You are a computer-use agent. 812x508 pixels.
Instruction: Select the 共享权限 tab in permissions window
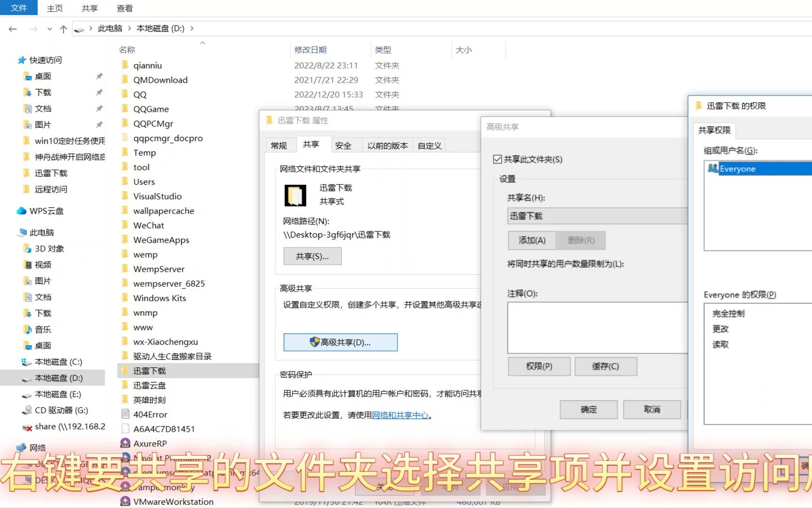[714, 130]
